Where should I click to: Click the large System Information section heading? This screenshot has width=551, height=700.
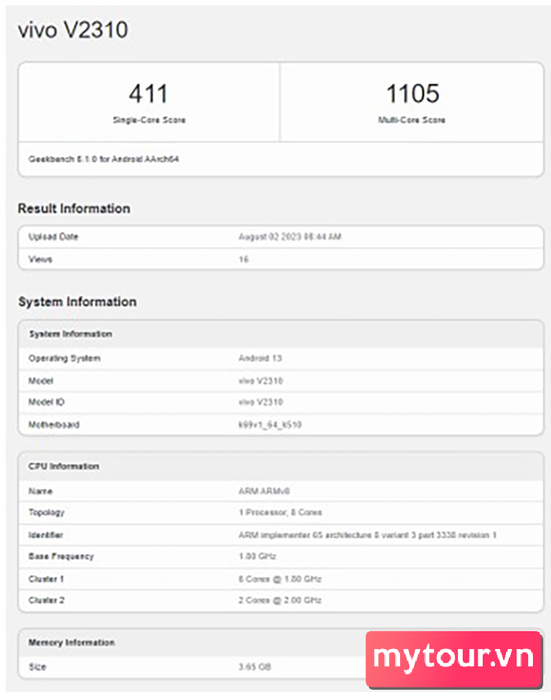[77, 302]
